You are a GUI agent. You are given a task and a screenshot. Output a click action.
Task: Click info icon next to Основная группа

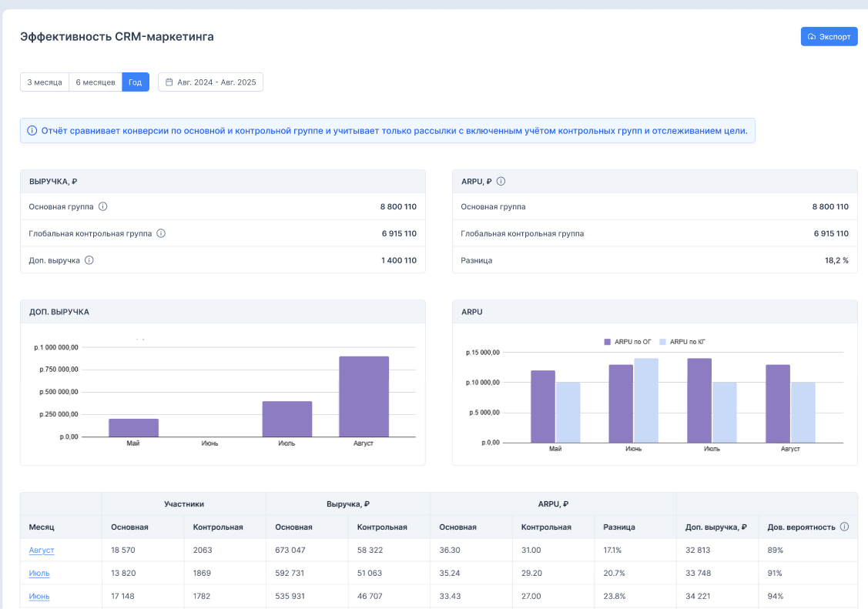pos(103,206)
